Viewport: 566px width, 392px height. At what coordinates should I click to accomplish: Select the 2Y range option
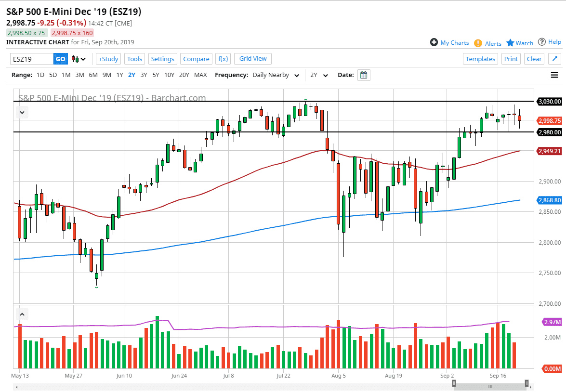coord(132,75)
